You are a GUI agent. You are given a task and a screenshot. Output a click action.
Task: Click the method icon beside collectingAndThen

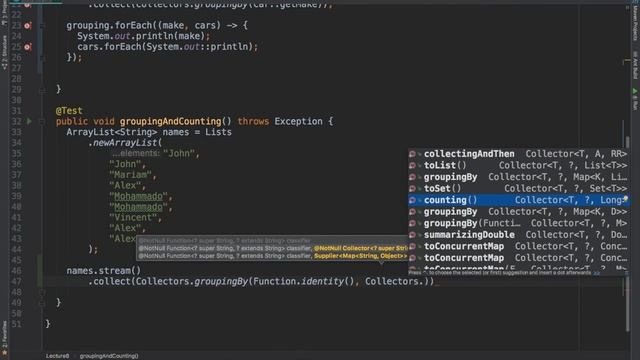coord(412,154)
